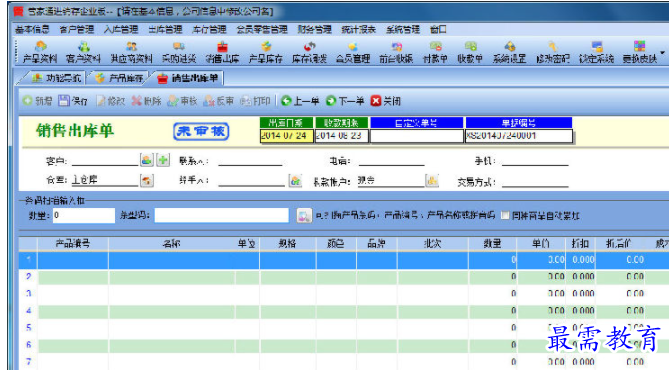This screenshot has height=370, width=669.
Task: Click green plus add-customer icon
Action: point(163,160)
